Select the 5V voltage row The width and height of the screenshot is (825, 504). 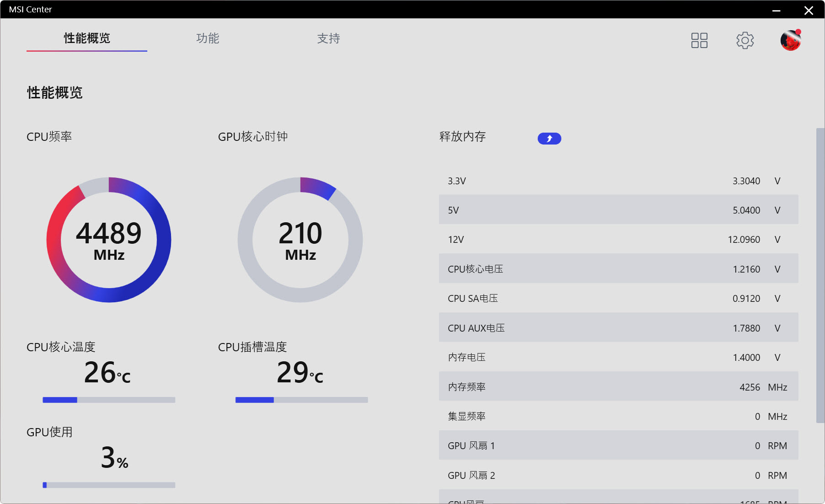click(x=618, y=209)
